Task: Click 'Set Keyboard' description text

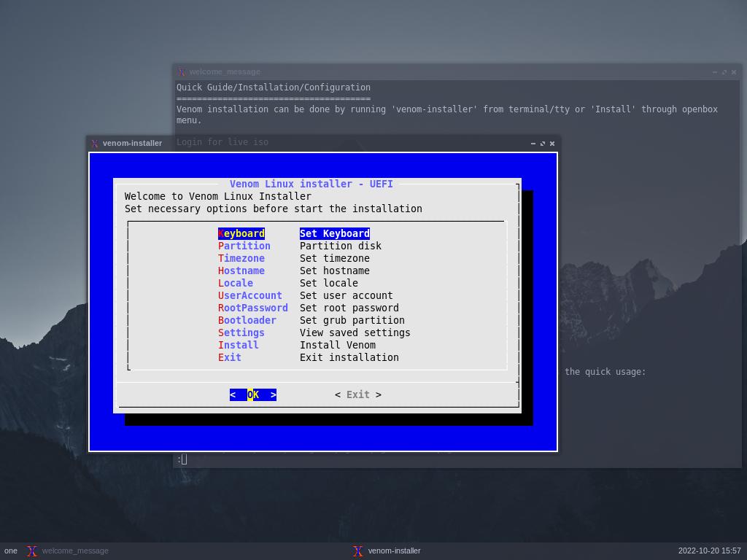Action: point(334,233)
